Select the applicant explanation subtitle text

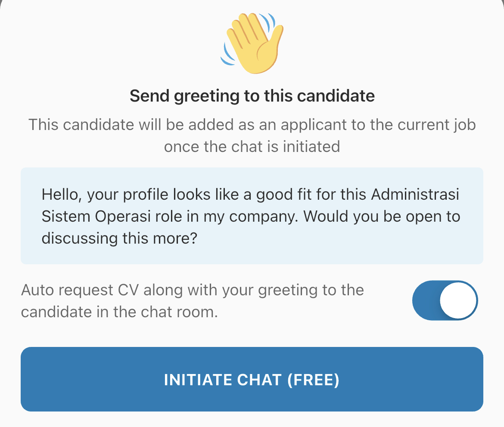click(252, 135)
